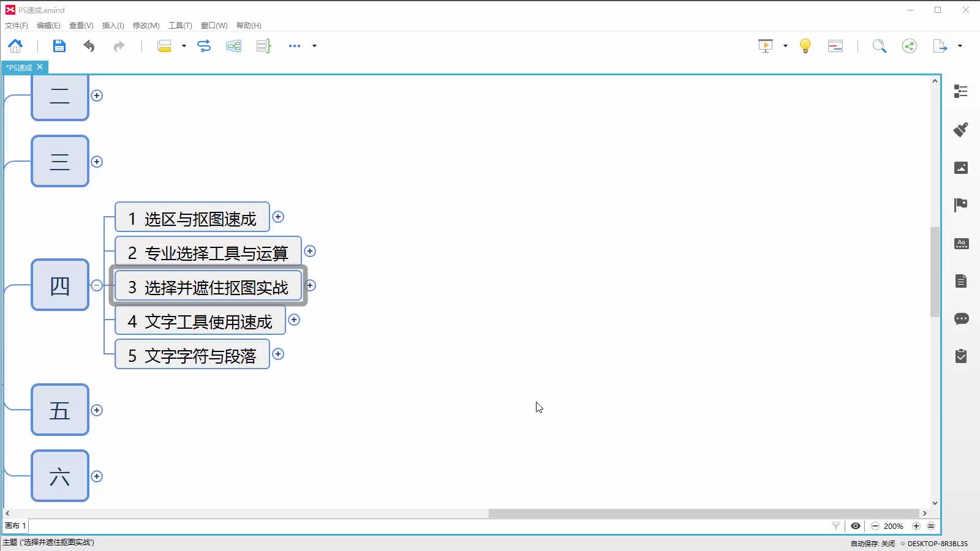Image resolution: width=980 pixels, height=551 pixels.
Task: Open the image panel in sidebar
Action: pyautogui.click(x=961, y=168)
